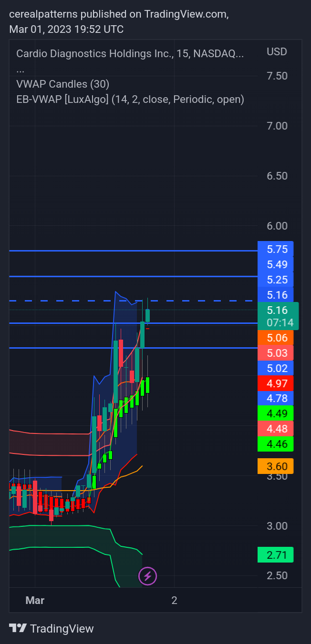Click the VWAP Candles (30) indicator legend
Viewport: 311px width, 644px height.
pos(63,84)
